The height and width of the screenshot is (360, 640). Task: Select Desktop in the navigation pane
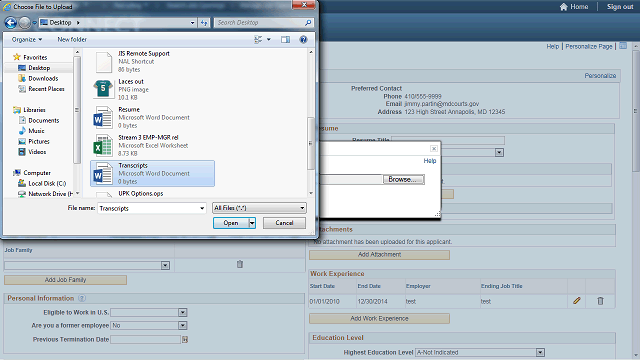[x=39, y=68]
